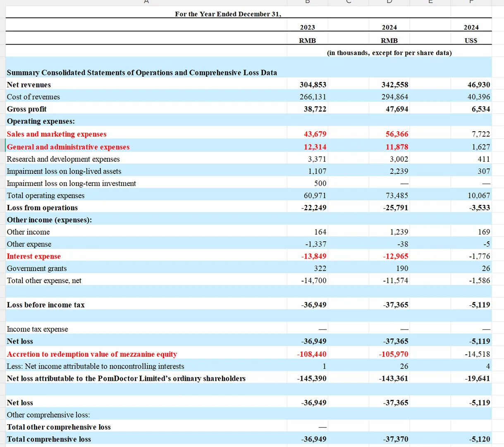This screenshot has width=504, height=447.
Task: Select the PomDoctor Limited ordinary shareholders row label
Action: [x=126, y=379]
